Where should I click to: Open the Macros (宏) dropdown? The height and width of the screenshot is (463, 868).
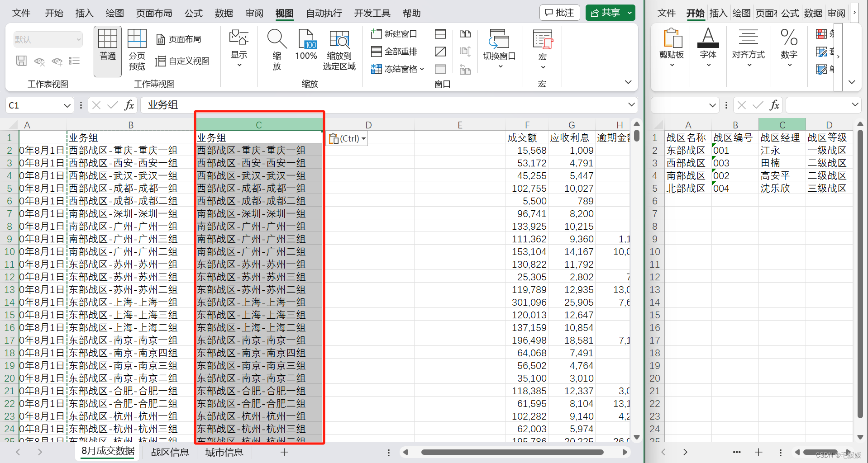click(543, 50)
